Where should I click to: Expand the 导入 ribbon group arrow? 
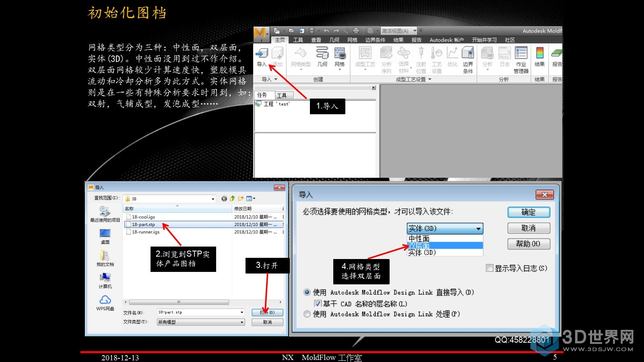276,79
